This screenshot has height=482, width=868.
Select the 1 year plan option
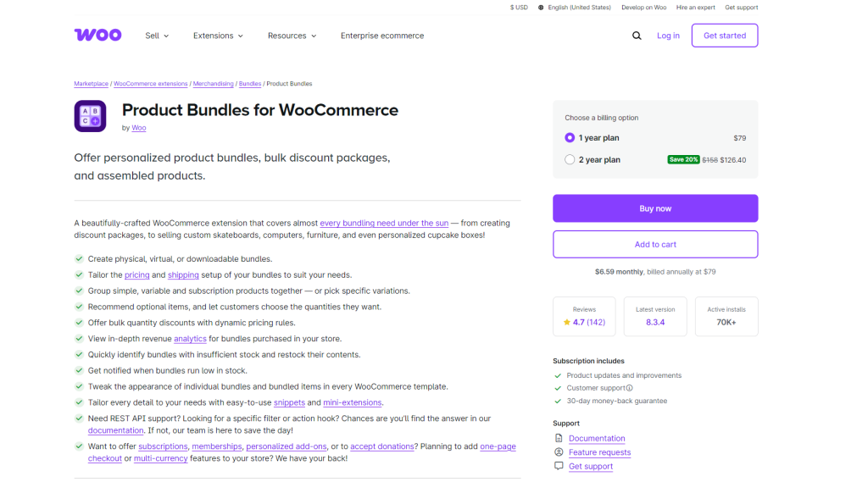click(570, 138)
